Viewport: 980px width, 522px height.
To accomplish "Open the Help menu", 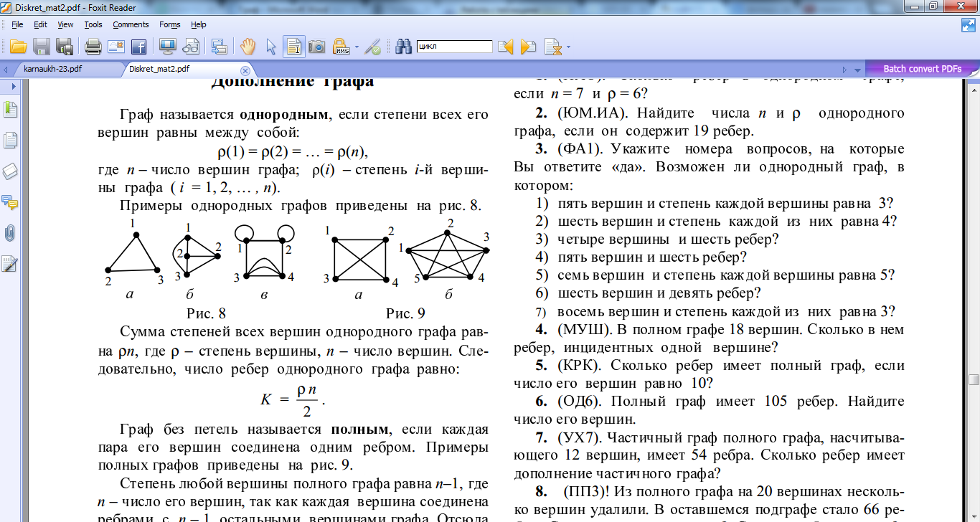I will pyautogui.click(x=199, y=24).
